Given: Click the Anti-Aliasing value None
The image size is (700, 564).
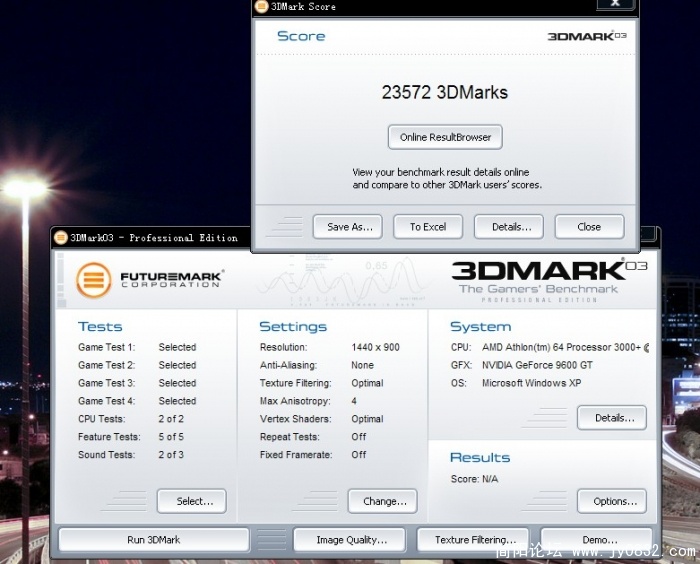Looking at the screenshot, I should (x=362, y=365).
